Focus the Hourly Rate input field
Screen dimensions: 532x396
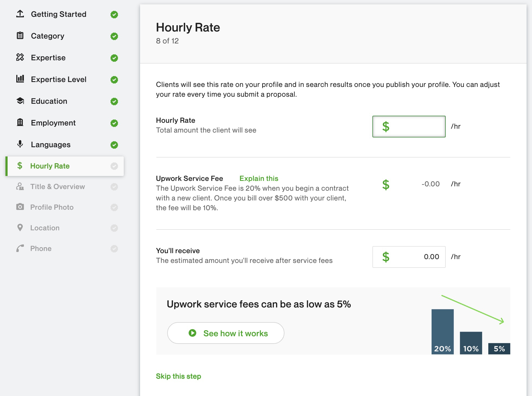pos(409,127)
